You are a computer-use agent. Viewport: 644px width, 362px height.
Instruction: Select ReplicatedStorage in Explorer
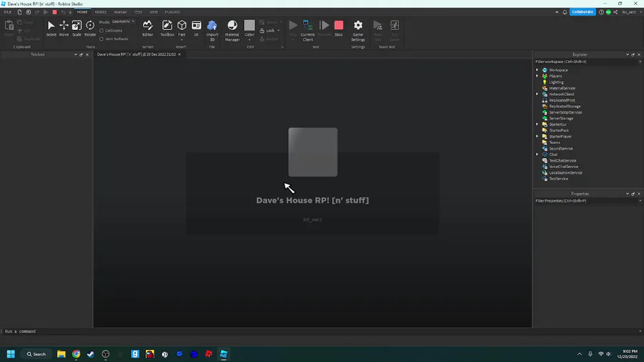click(565, 107)
